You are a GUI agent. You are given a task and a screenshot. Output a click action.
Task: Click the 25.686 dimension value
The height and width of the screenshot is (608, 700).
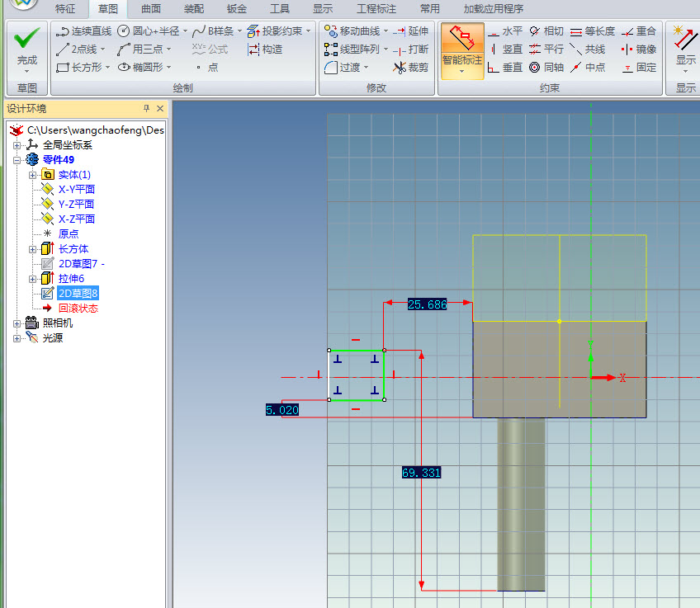[x=427, y=304]
